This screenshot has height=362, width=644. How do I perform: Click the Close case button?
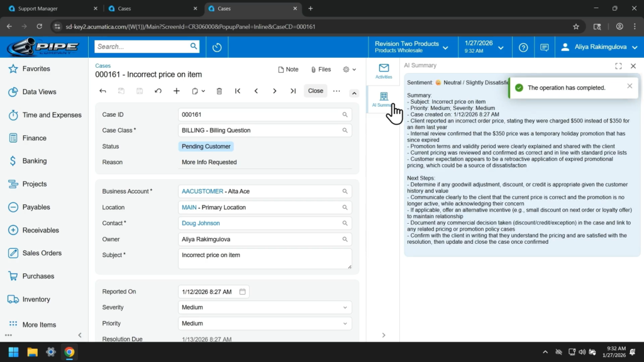(315, 91)
